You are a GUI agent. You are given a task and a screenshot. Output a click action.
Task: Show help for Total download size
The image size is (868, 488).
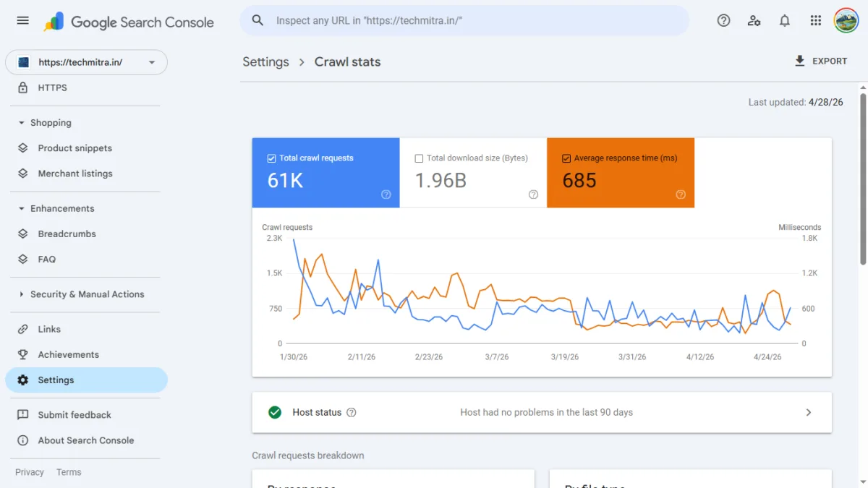533,194
